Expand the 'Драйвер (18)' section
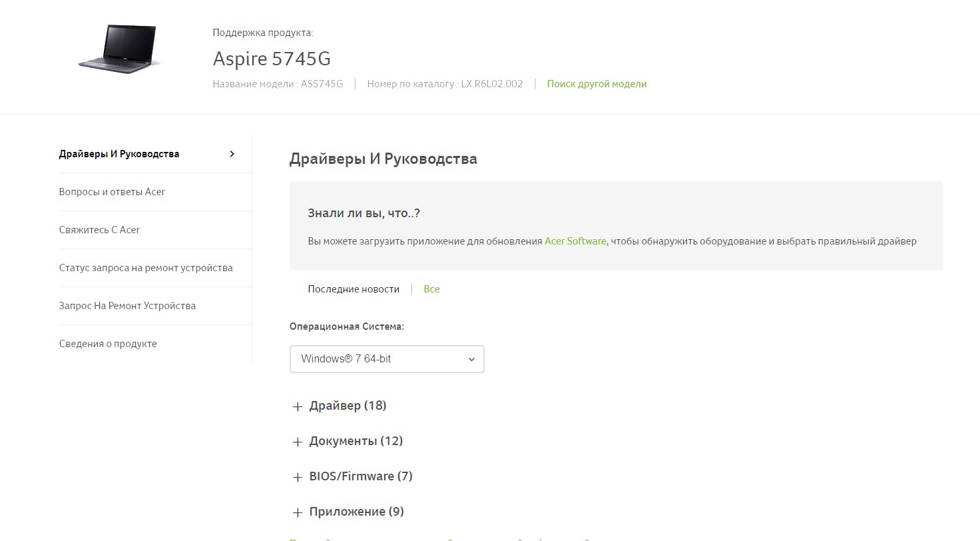This screenshot has height=541, width=980. (x=340, y=406)
